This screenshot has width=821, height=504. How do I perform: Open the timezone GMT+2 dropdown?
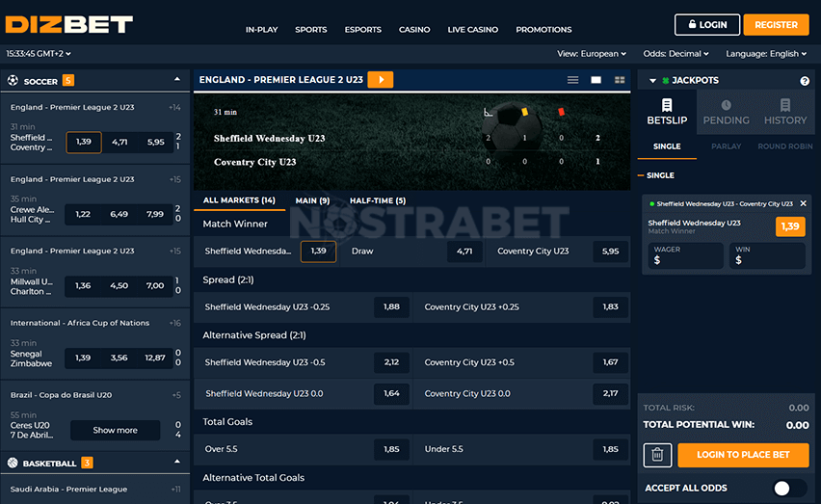[39, 53]
